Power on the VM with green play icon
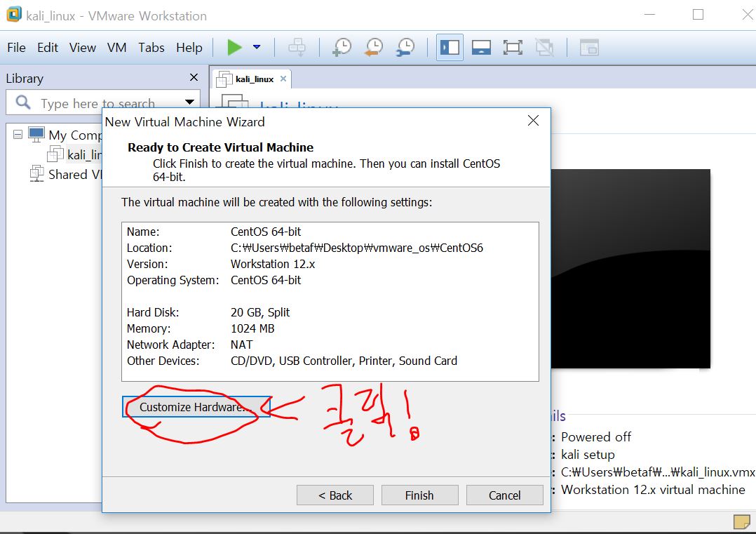The width and height of the screenshot is (756, 534). click(x=234, y=47)
